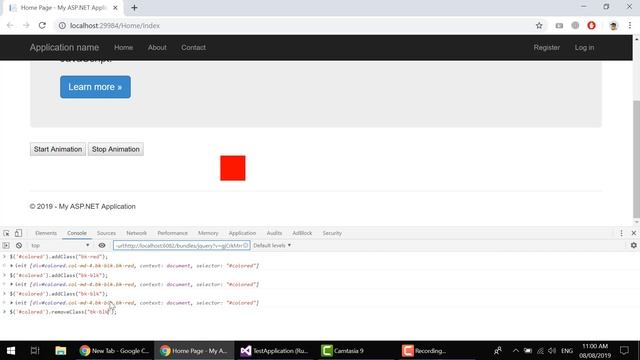Open the Register link
Viewport: 640px width, 360px height.
pyautogui.click(x=547, y=47)
